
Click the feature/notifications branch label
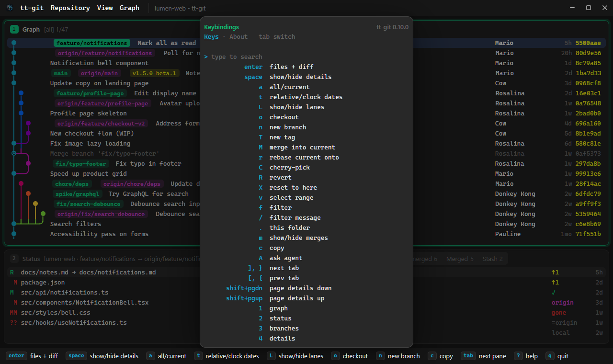91,43
